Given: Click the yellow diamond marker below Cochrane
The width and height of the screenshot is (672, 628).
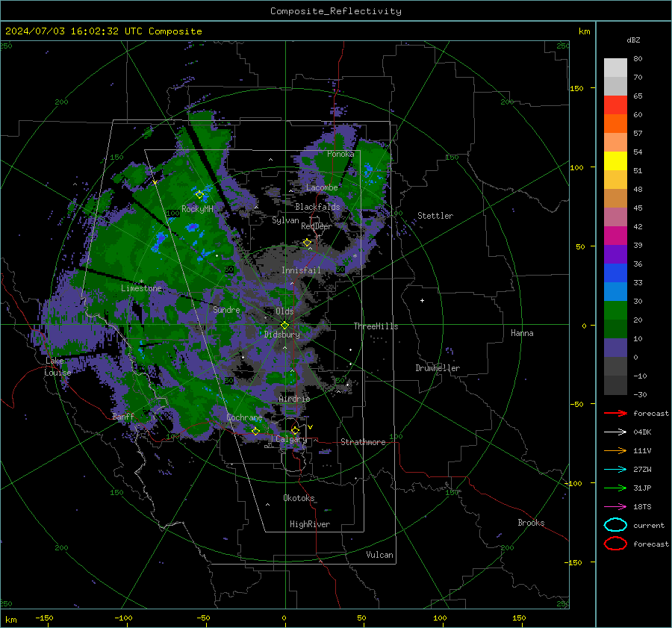Looking at the screenshot, I should [255, 431].
